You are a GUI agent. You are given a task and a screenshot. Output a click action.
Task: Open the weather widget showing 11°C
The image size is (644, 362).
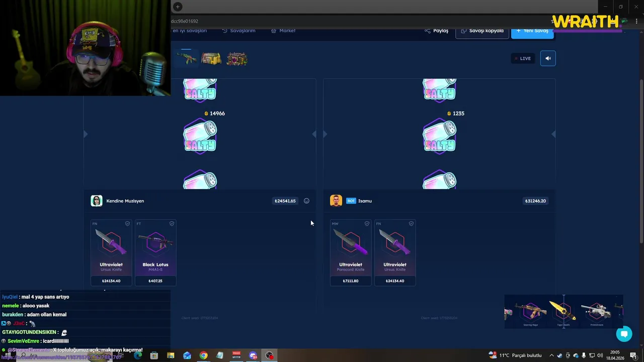[x=515, y=355]
